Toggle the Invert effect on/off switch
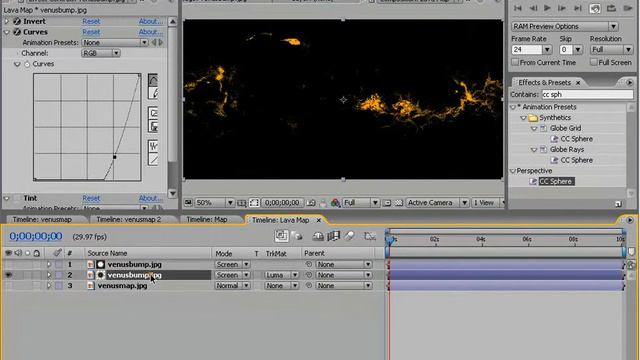640x360 pixels. point(17,21)
